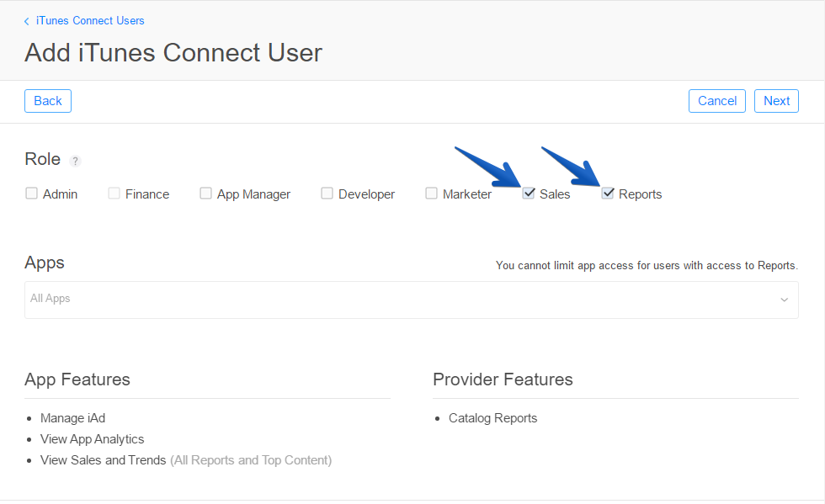
Task: Open the Role help question mark icon
Action: 75,161
